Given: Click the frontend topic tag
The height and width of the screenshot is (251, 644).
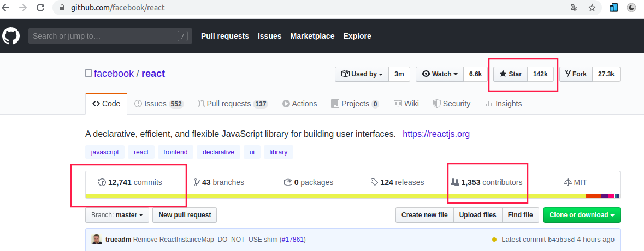Looking at the screenshot, I should tap(175, 152).
